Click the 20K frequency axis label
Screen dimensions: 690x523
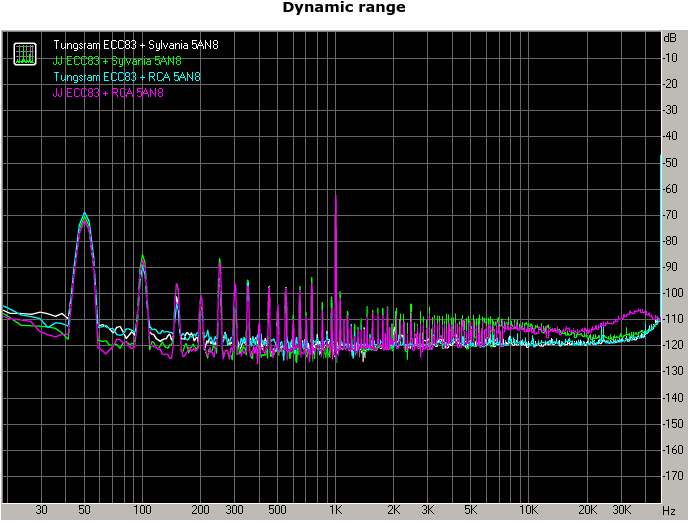tap(587, 510)
